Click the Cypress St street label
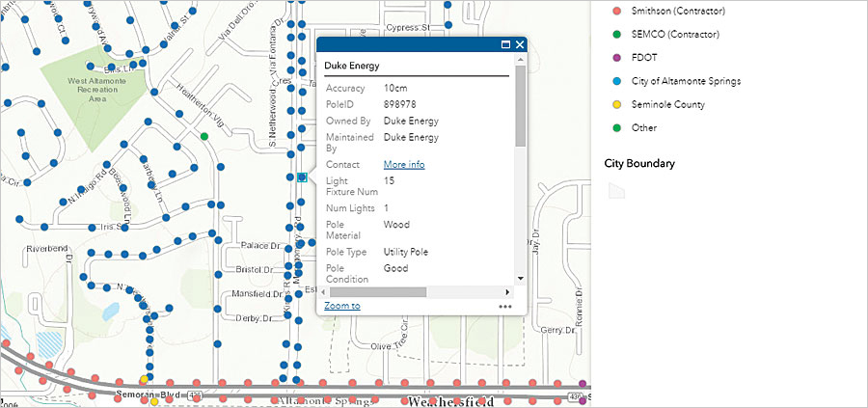The image size is (868, 408). tap(409, 27)
